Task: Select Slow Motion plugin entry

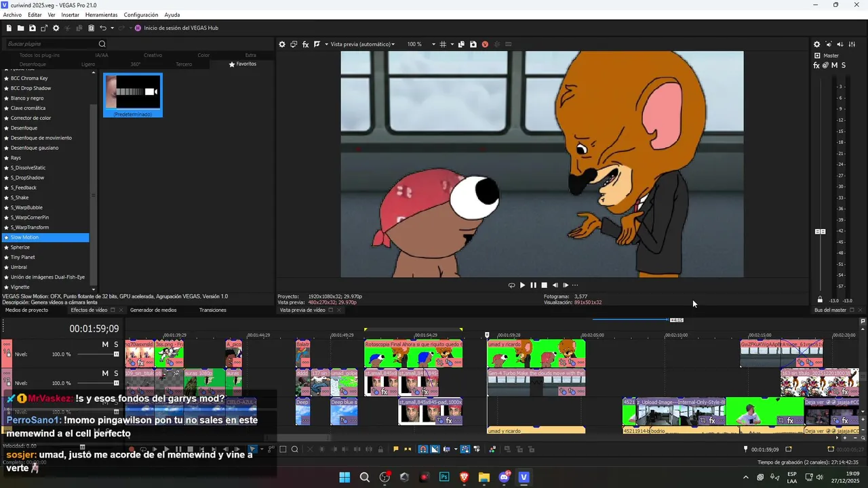Action: tap(46, 237)
